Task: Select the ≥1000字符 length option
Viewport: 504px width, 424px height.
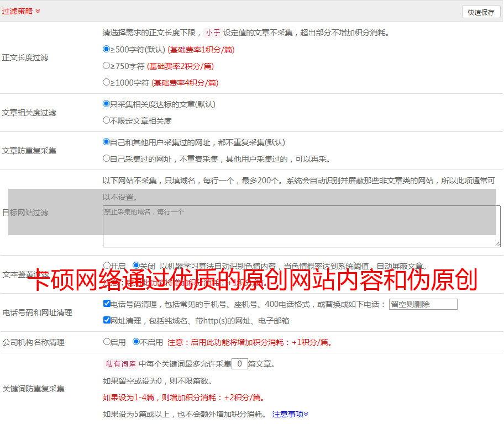Action: [107, 82]
